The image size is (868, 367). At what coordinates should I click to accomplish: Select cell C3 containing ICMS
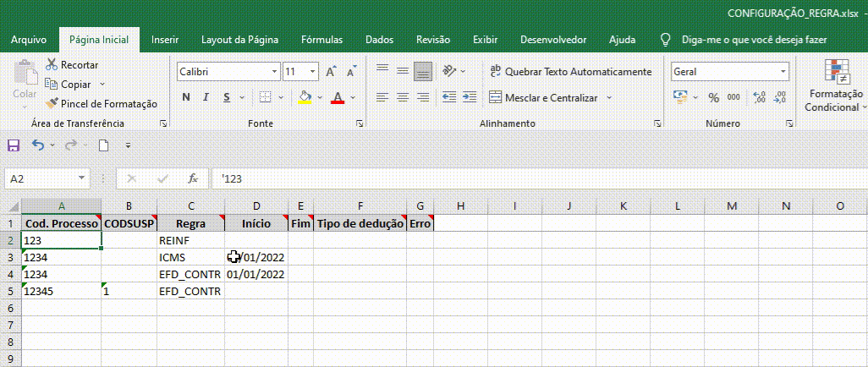click(x=190, y=257)
